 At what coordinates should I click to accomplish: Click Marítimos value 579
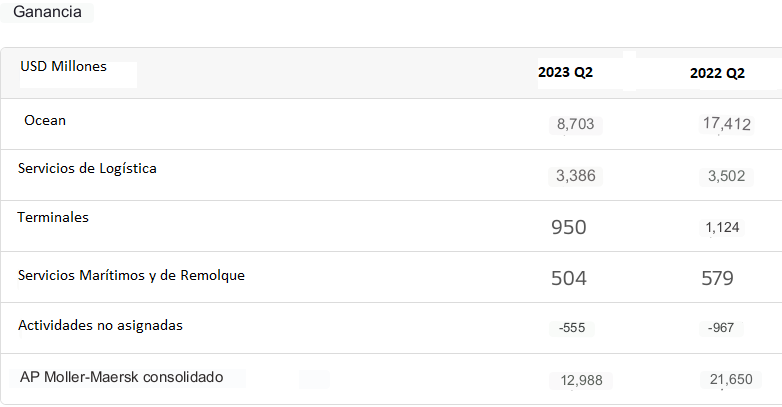click(x=717, y=278)
